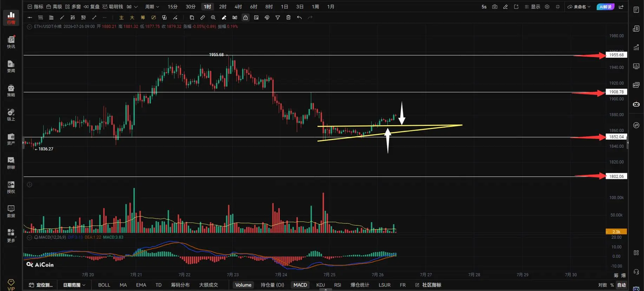Screen dimensions: 644x291
Task: Toggle the 对数 logarithmic scale
Action: (x=603, y=285)
